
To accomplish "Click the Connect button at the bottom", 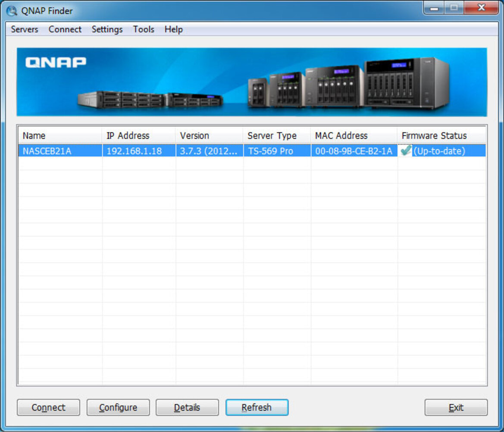I will coord(49,407).
